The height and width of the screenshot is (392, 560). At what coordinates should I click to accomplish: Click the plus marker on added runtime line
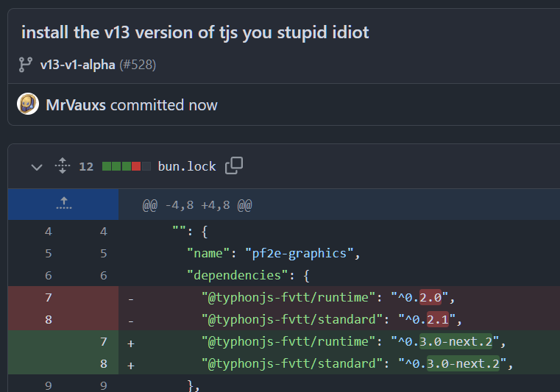click(131, 343)
